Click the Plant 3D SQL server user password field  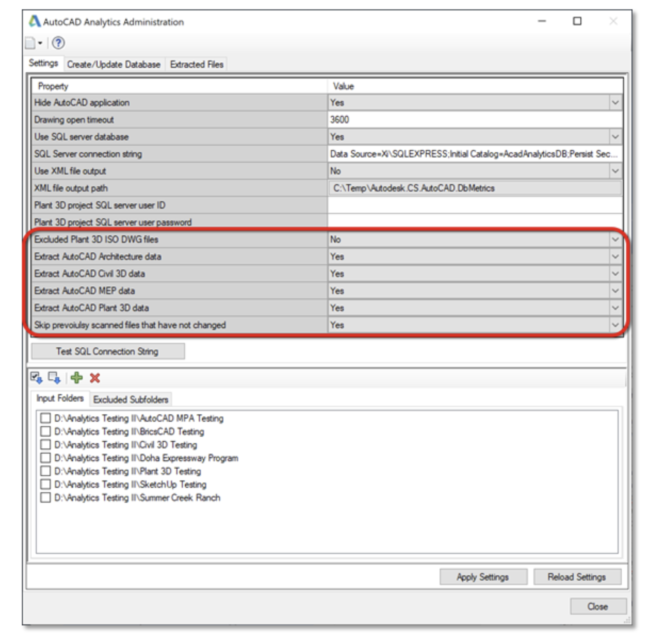coord(475,222)
